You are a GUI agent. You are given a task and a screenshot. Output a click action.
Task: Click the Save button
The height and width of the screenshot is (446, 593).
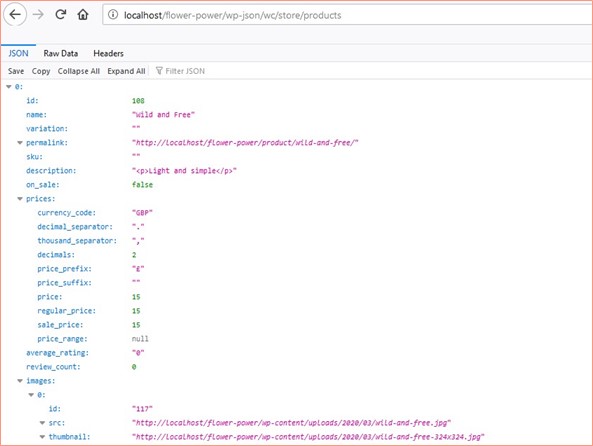point(16,71)
